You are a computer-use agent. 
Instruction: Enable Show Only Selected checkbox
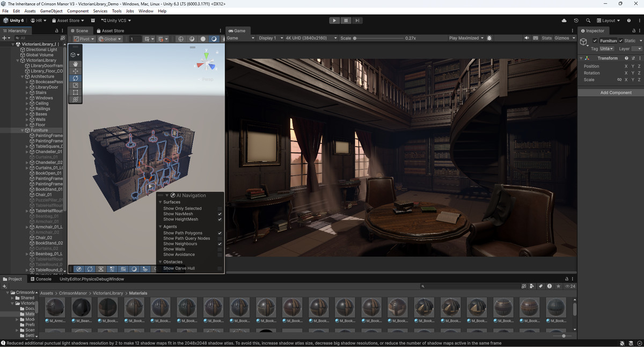click(x=219, y=208)
